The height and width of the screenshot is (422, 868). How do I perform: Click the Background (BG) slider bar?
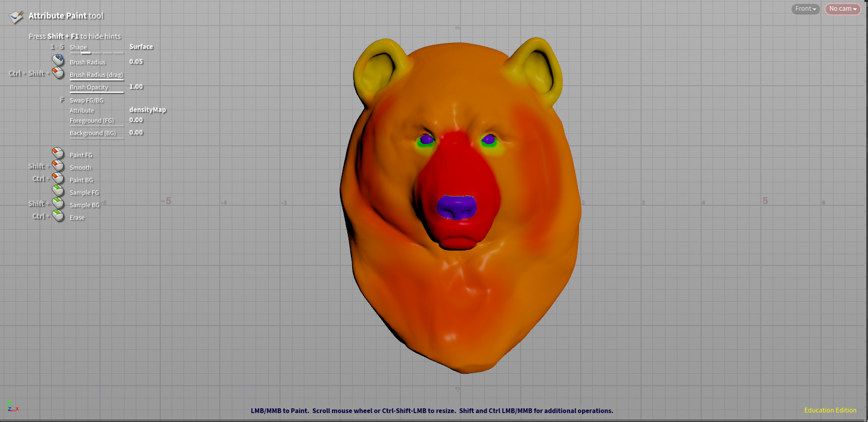pyautogui.click(x=97, y=138)
